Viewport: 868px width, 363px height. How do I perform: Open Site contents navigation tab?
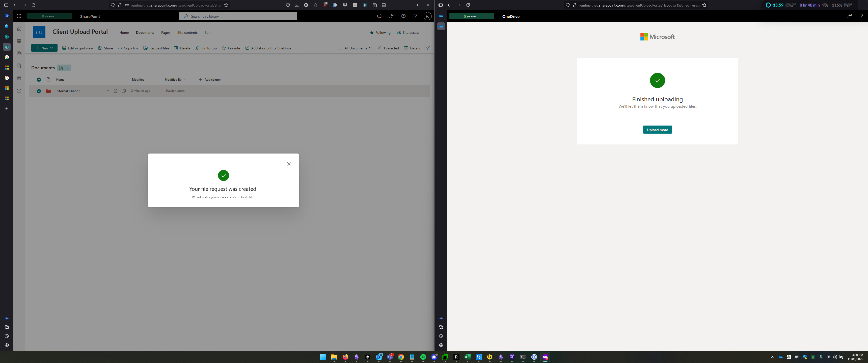pos(187,33)
